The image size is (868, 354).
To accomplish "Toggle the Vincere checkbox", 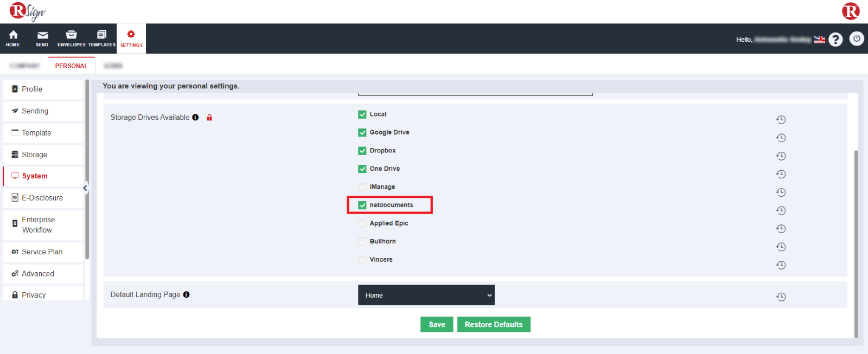I will 362,260.
